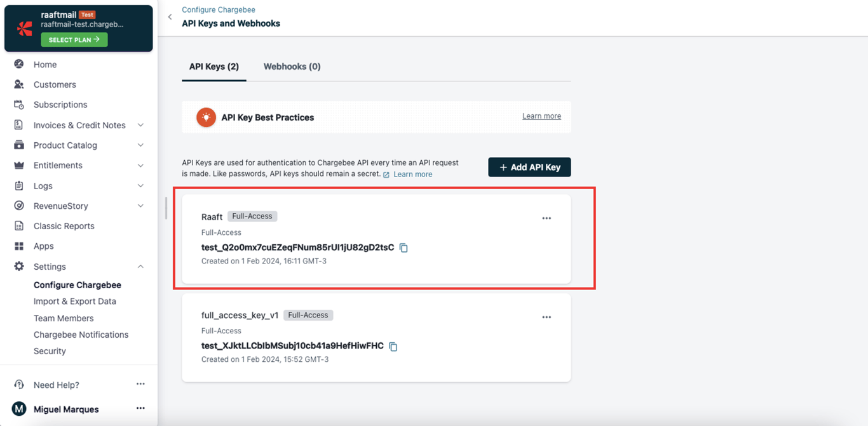Click the Full-Access badge beside Raaft
Image resolution: width=868 pixels, height=426 pixels.
[252, 216]
